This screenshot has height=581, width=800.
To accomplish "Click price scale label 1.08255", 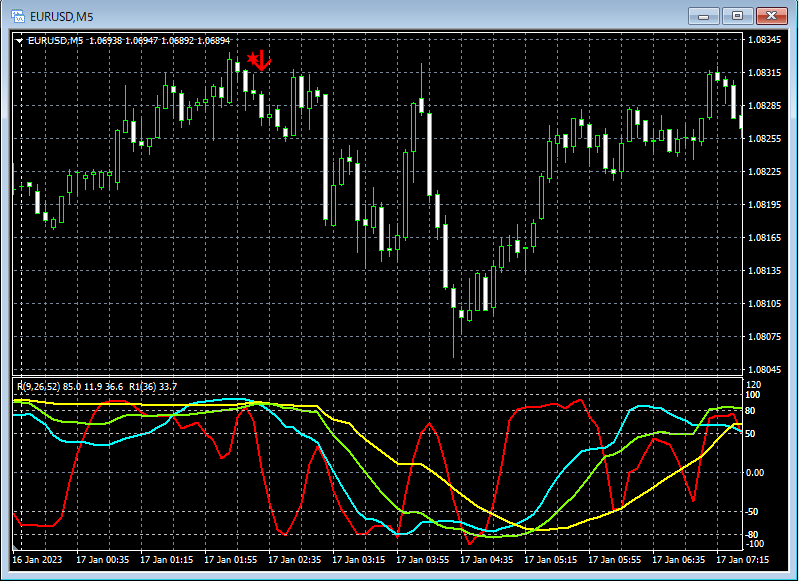I will (x=764, y=139).
